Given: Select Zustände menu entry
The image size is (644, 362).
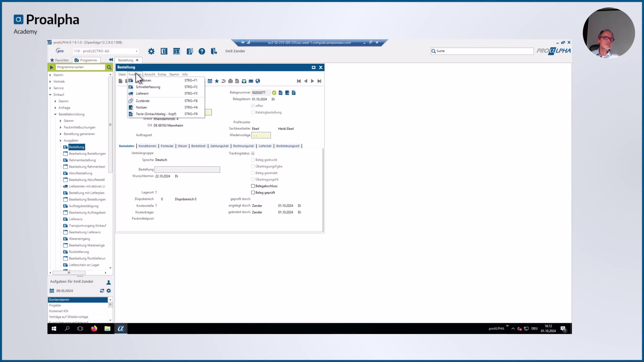Looking at the screenshot, I should point(166,101).
